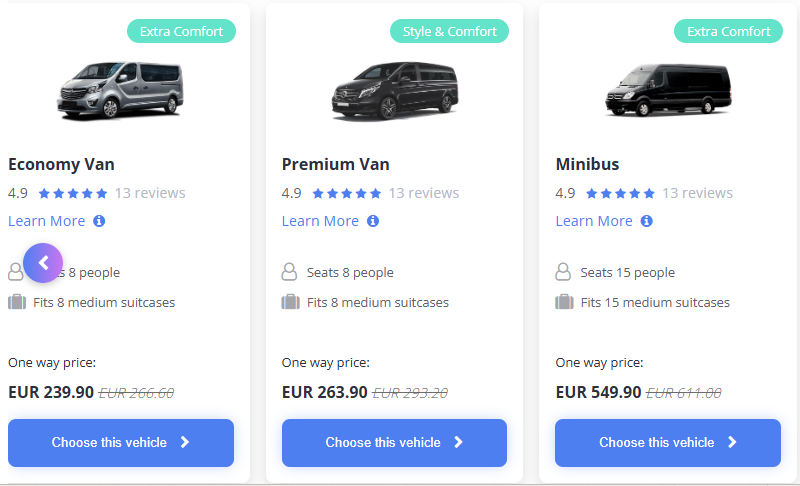Click the Minibus suitcase icon
The height and width of the screenshot is (486, 800).
tap(563, 302)
